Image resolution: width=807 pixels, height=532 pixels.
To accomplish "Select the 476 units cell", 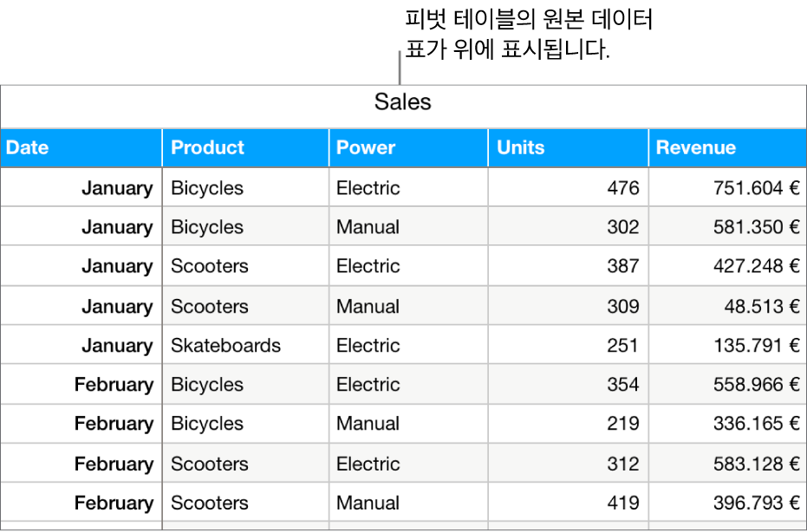I will click(x=622, y=188).
